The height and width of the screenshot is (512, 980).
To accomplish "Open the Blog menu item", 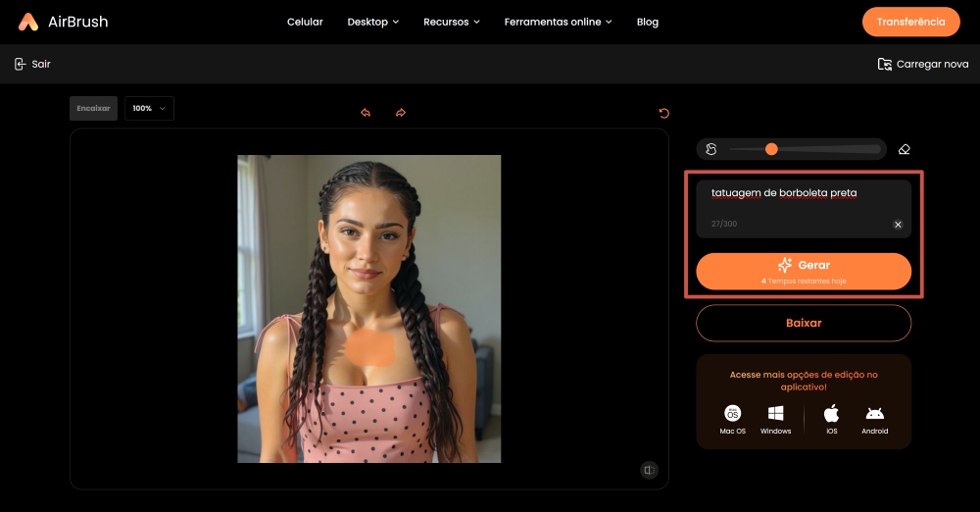I will (648, 22).
